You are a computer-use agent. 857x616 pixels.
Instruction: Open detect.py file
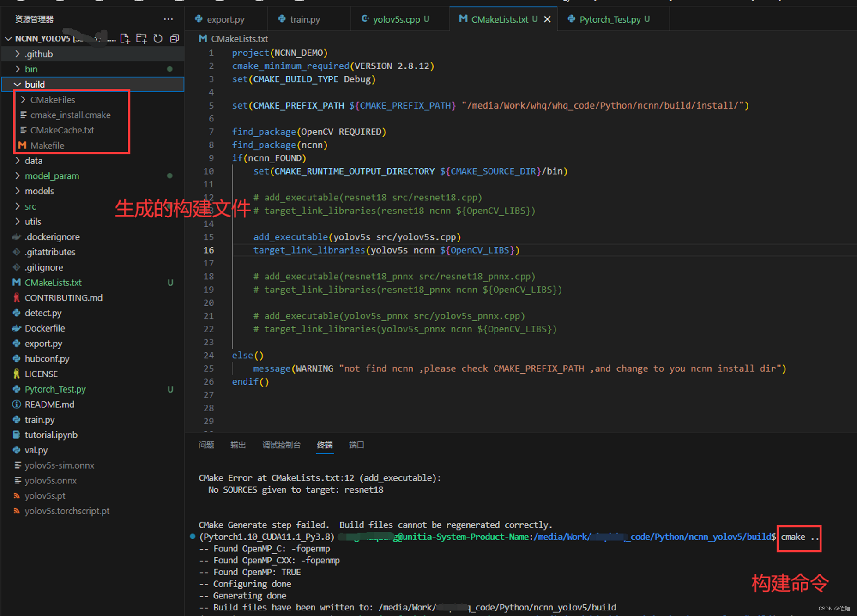click(x=92, y=313)
